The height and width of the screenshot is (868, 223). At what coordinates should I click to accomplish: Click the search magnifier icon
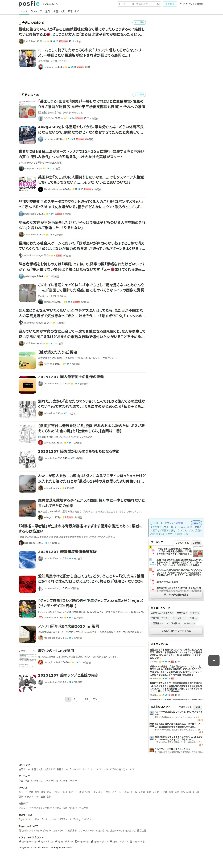[158, 4]
